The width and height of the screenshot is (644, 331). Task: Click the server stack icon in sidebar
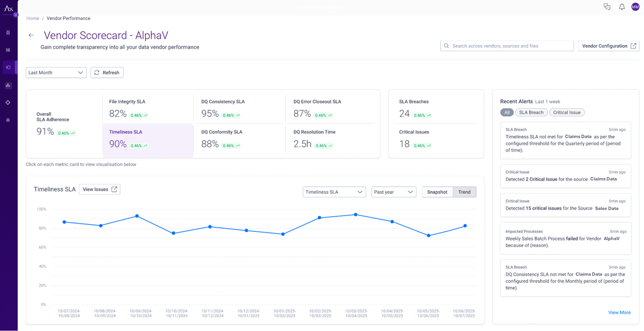click(8, 50)
